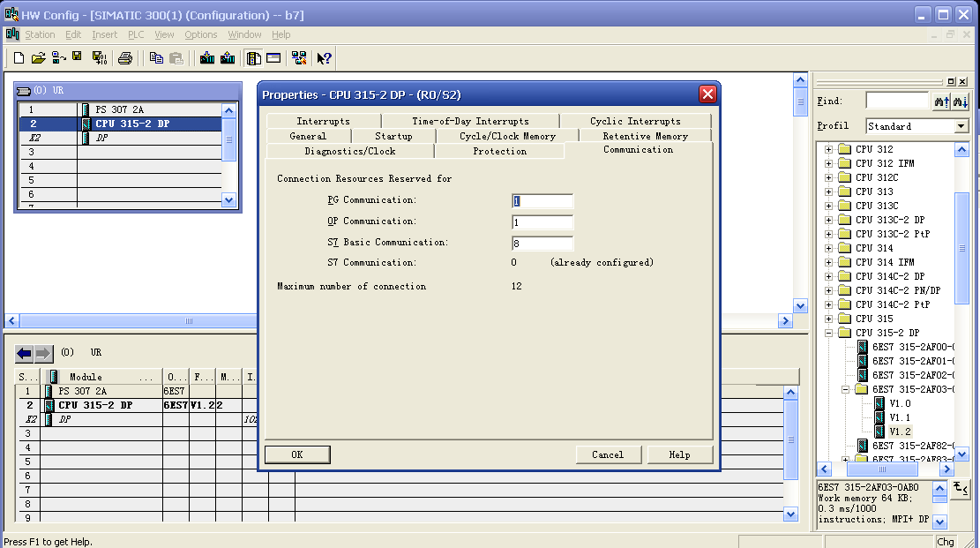
Task: Click the catalog info pin icon
Action: 961,489
